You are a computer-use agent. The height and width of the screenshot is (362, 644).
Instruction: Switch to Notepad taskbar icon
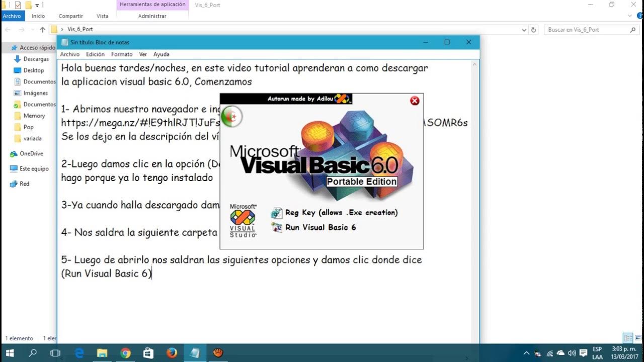click(x=195, y=353)
